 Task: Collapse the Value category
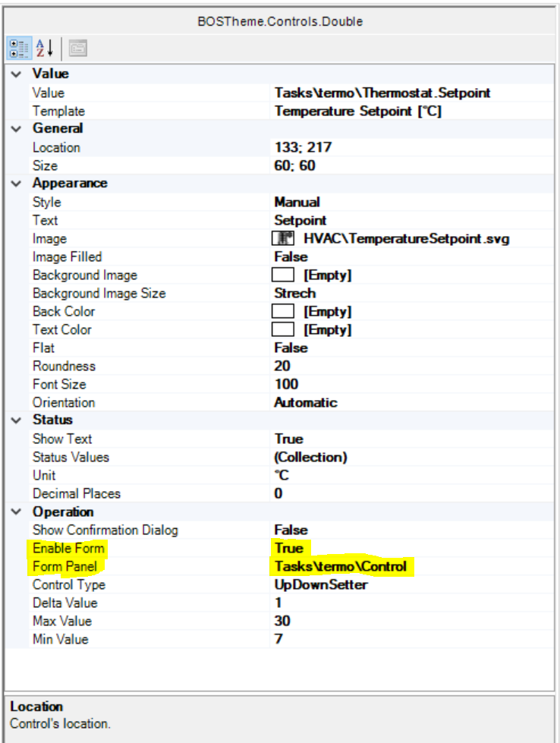pos(16,74)
